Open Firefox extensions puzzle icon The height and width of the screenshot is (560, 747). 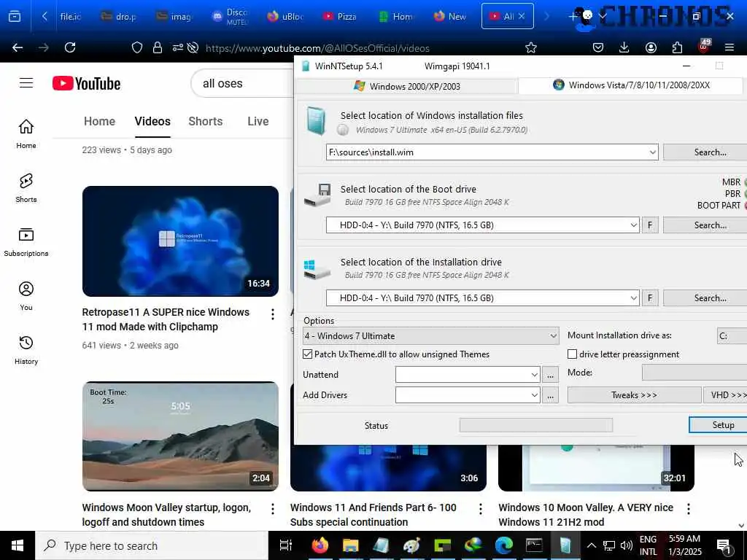click(x=677, y=47)
